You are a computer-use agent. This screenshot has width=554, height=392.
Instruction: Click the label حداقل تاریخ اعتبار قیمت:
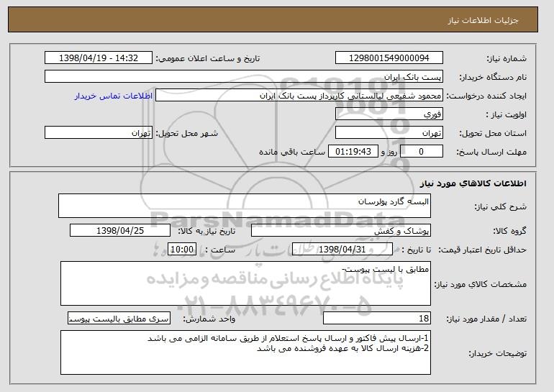(x=483, y=250)
